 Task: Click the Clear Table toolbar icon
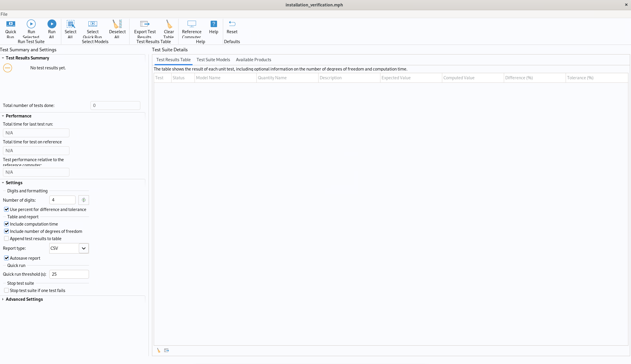tap(169, 24)
